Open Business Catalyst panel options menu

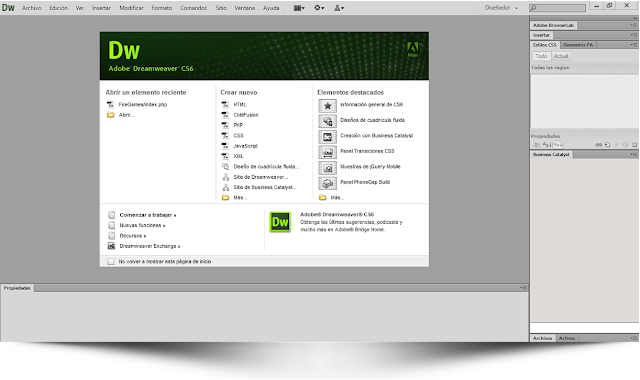633,155
